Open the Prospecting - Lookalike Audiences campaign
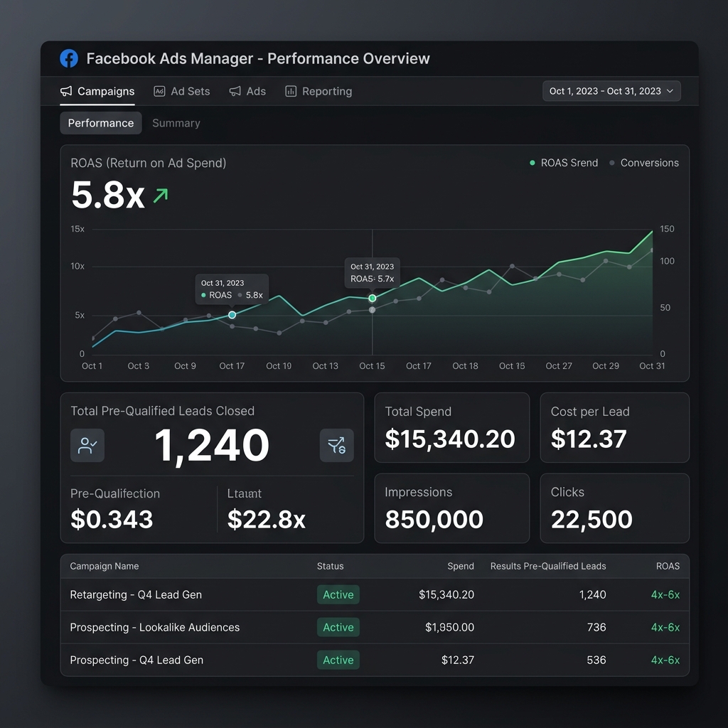 (154, 627)
